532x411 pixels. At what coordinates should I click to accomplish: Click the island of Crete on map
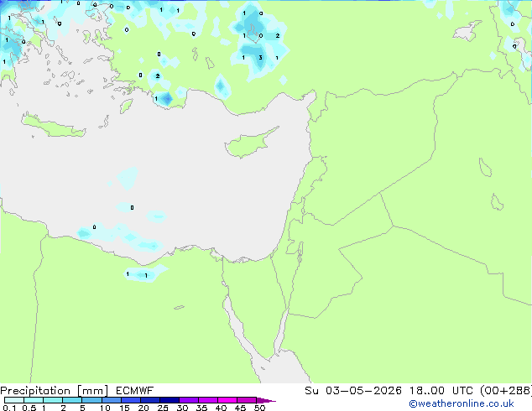tap(53, 127)
